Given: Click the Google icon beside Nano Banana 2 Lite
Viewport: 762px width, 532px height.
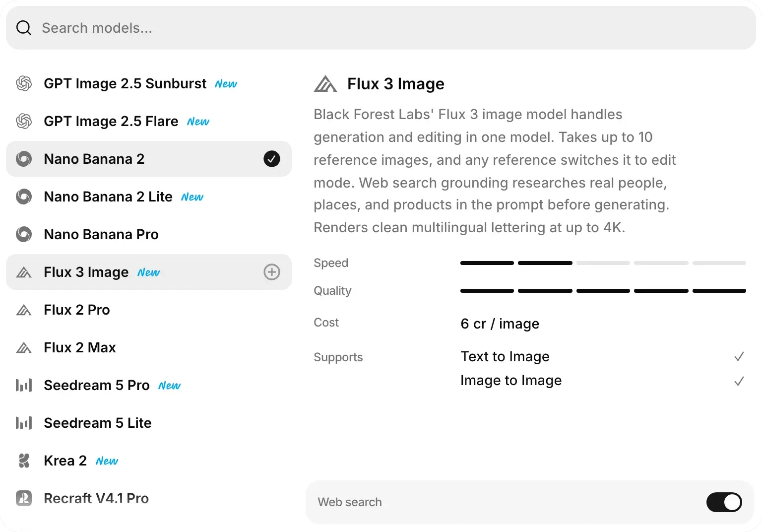Looking at the screenshot, I should tap(24, 197).
